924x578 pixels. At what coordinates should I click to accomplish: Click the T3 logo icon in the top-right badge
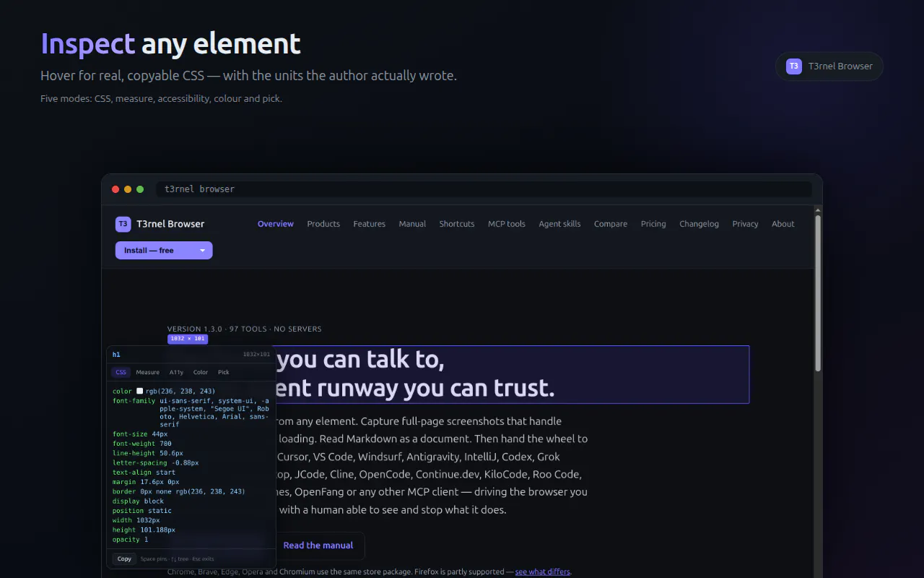pos(794,66)
